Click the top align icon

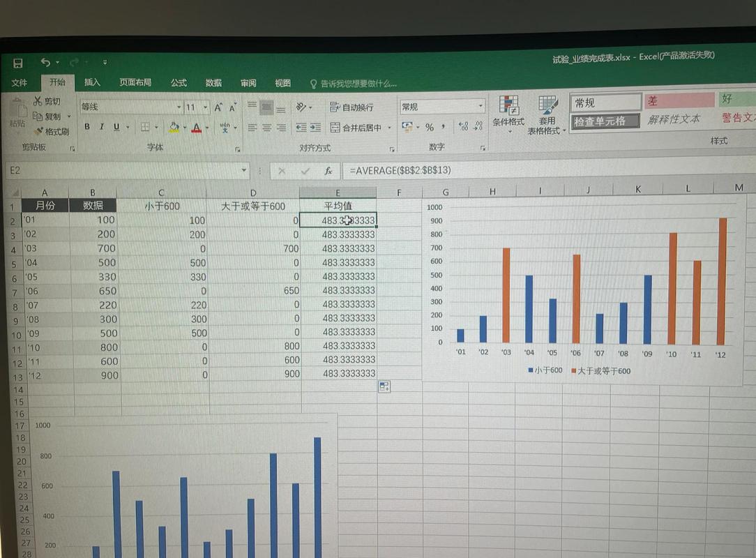pyautogui.click(x=252, y=107)
